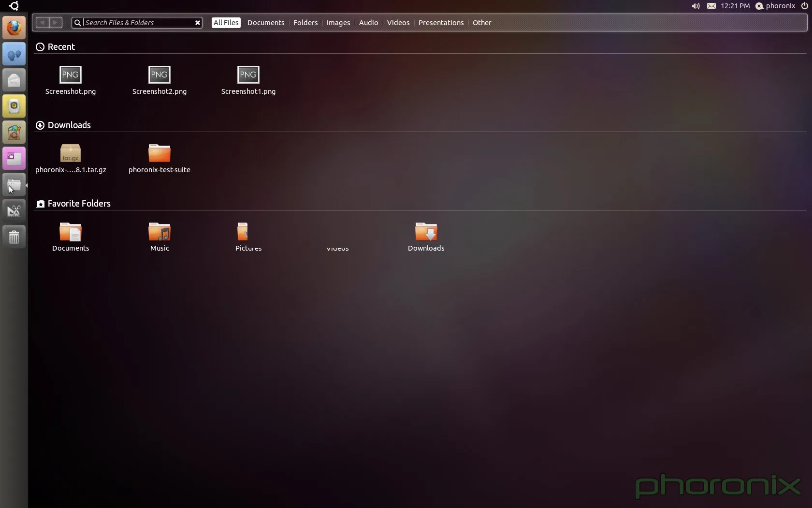Open the phoronix-test-suite folder icon
The image size is (812, 508).
point(159,153)
